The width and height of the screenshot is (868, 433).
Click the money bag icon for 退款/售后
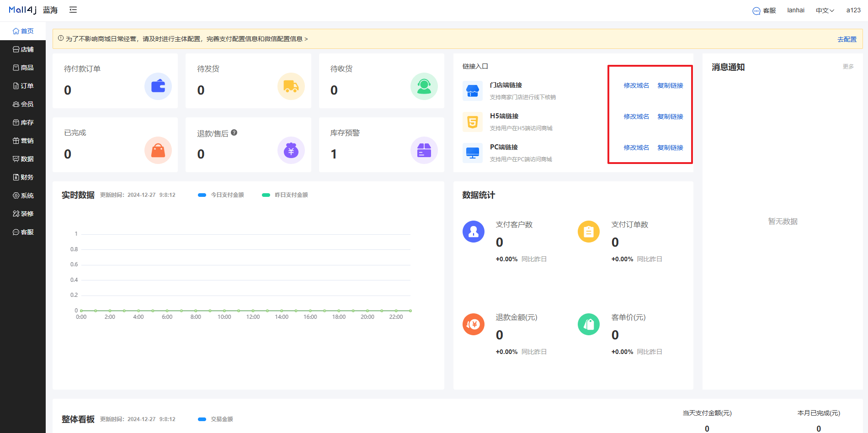tap(291, 150)
